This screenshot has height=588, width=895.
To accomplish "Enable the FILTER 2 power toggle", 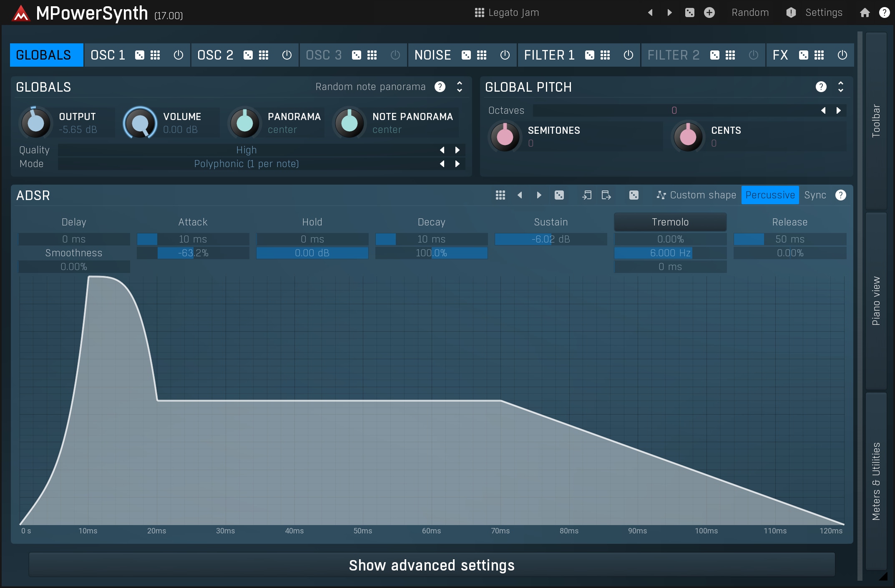I will point(753,55).
